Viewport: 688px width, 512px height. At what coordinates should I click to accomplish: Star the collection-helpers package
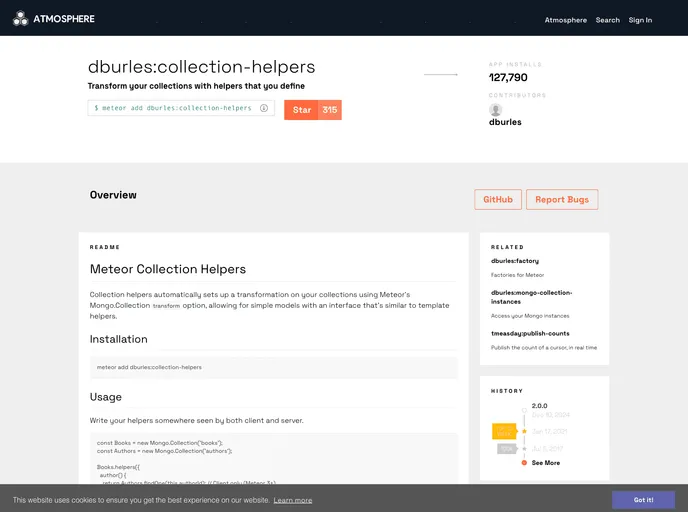point(301,110)
